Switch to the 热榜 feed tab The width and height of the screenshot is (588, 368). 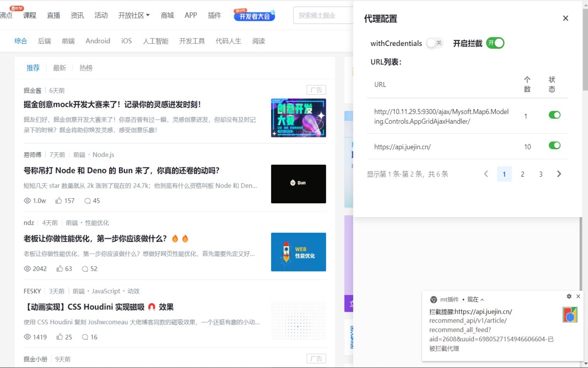pos(86,68)
